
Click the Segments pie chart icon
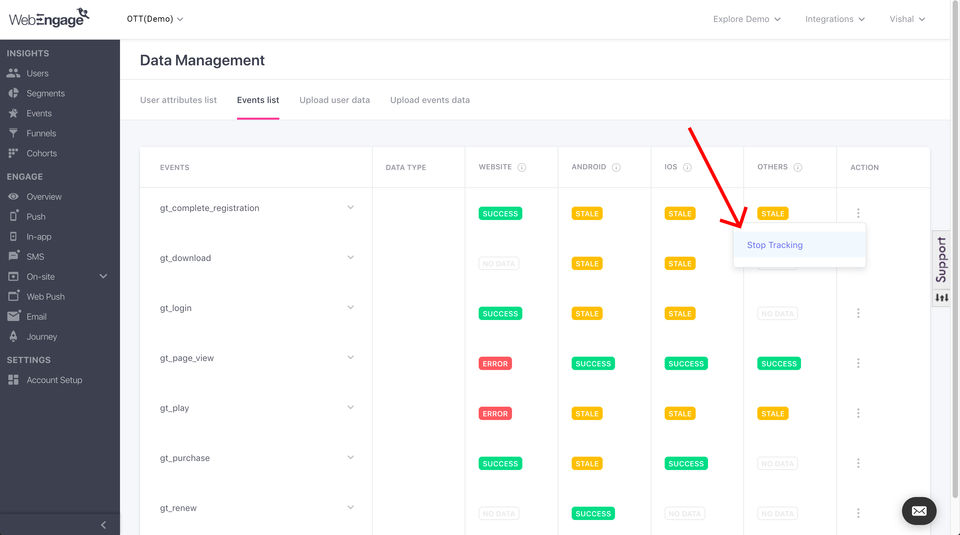coord(13,93)
